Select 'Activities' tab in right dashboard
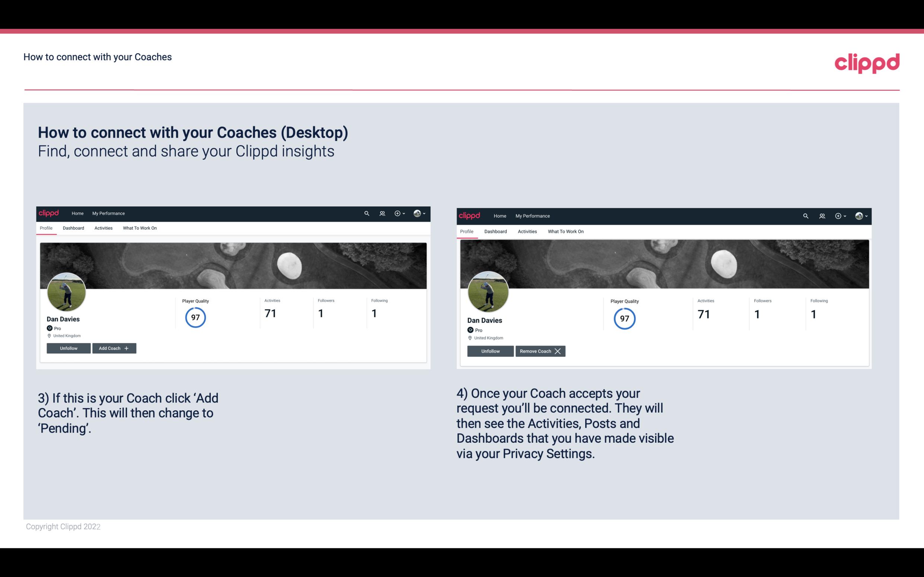The height and width of the screenshot is (577, 924). 527,231
